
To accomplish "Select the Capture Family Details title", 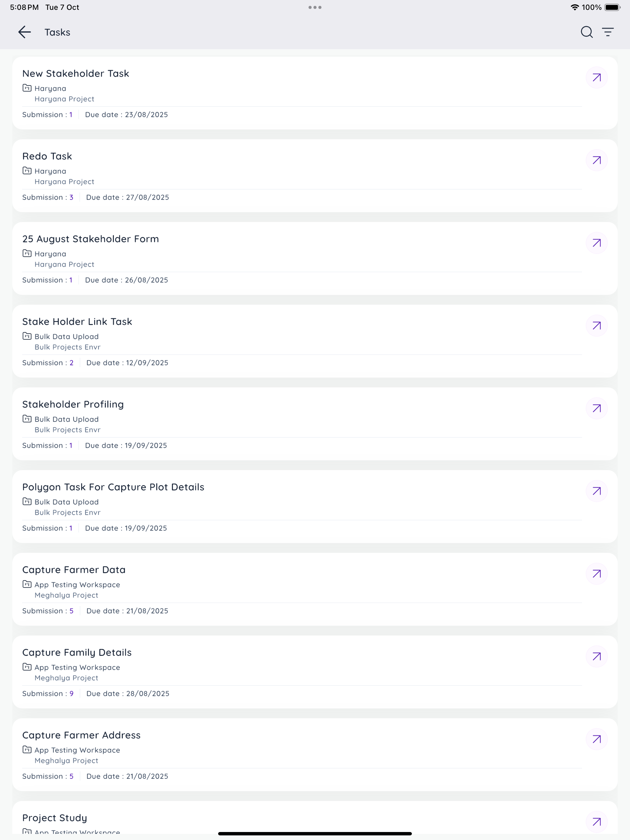I will [x=77, y=652].
